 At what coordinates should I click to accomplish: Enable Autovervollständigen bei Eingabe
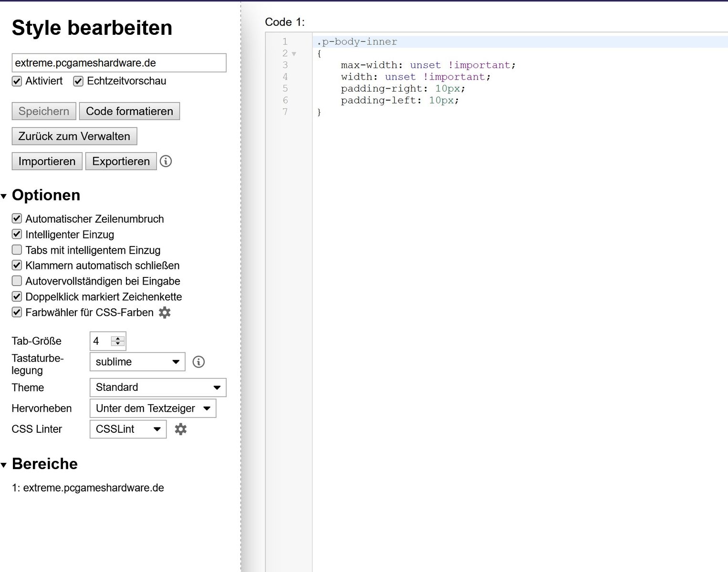(x=17, y=281)
